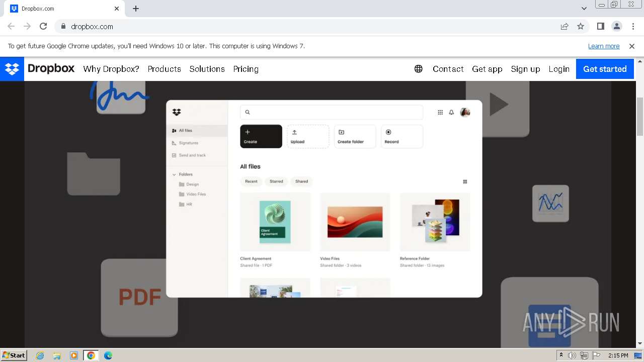Click the Create folder button in preview
Screen dimensions: 644x362
coord(355,136)
